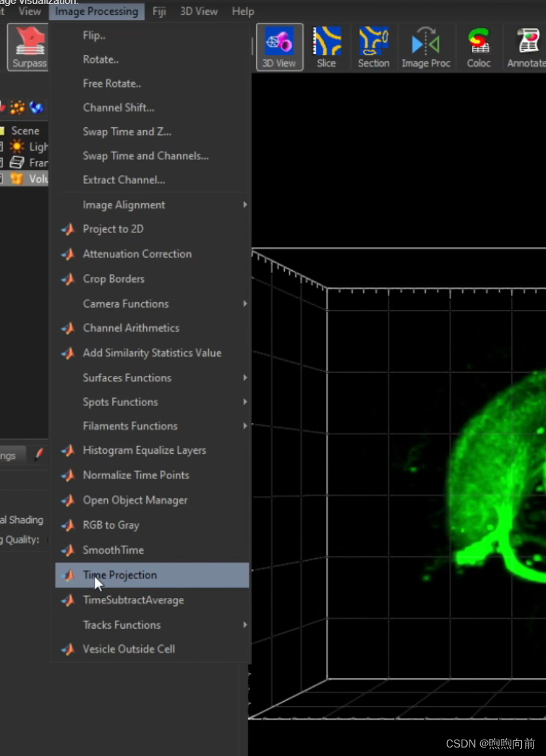Toggle the Volume visibility checkbox
This screenshot has width=546, height=756.
(x=1, y=179)
